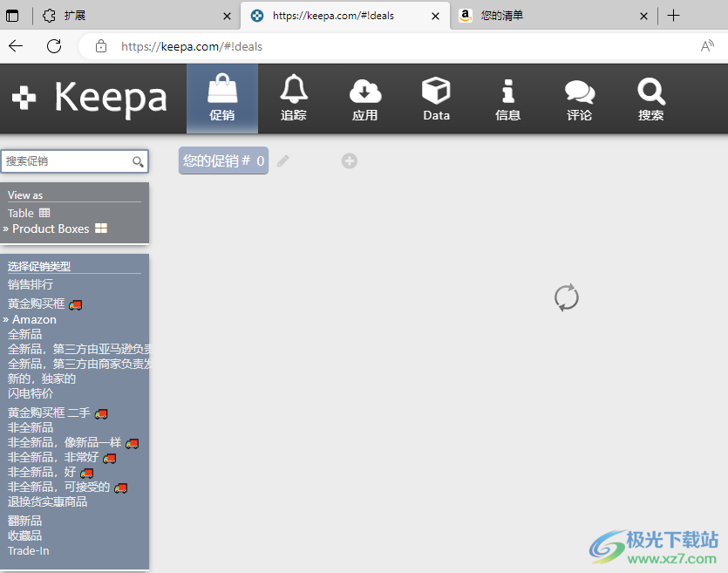Screen dimensions: 728x573
Task: Select 非全新品，可接受的 deal type
Action: click(67, 488)
